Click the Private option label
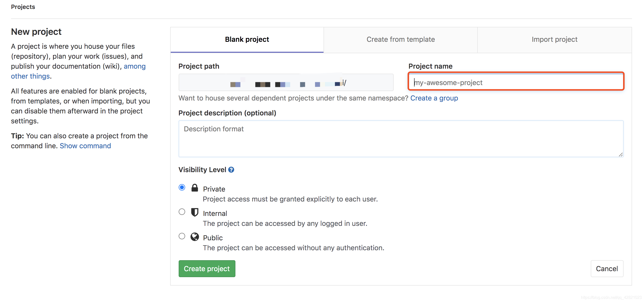 click(214, 189)
